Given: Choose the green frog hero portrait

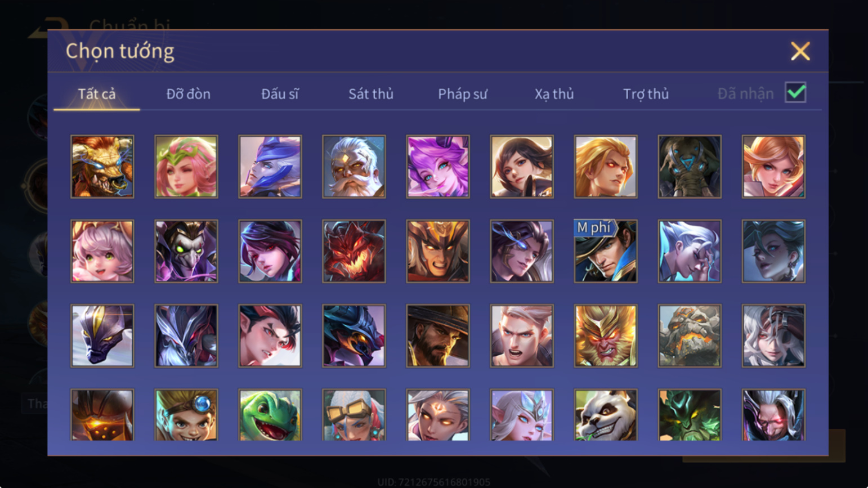Looking at the screenshot, I should [270, 415].
